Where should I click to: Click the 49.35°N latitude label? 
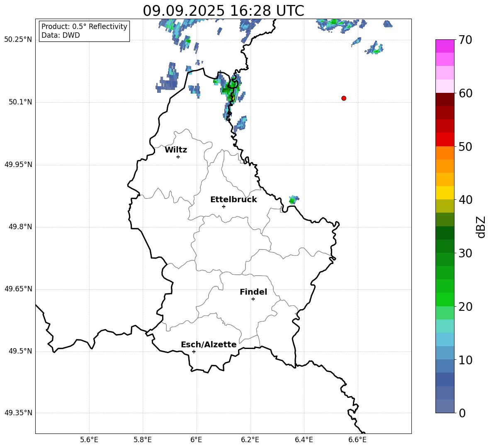(x=18, y=413)
